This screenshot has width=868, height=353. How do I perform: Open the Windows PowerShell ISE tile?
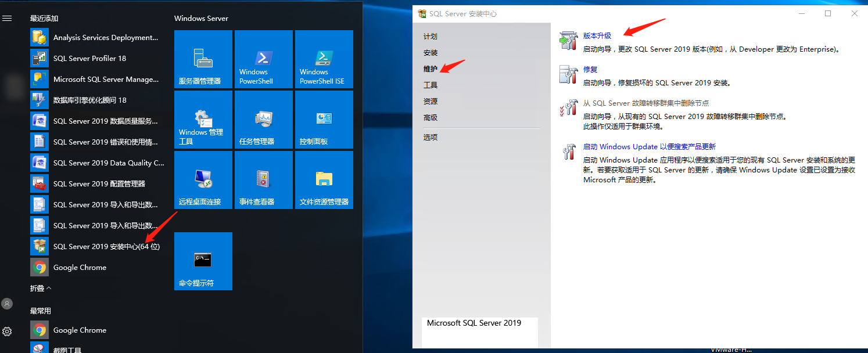(324, 59)
